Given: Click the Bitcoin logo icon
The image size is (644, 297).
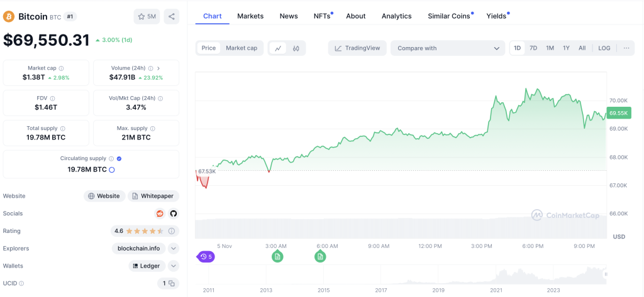Looking at the screenshot, I should [9, 17].
